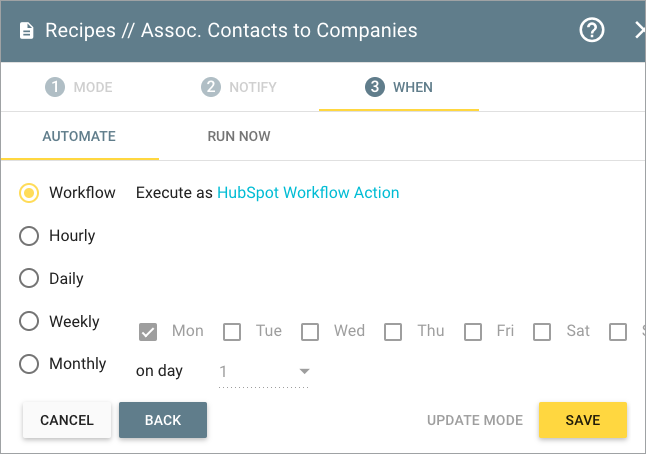This screenshot has height=454, width=646.
Task: Select the Workflow radio button
Action: point(29,193)
